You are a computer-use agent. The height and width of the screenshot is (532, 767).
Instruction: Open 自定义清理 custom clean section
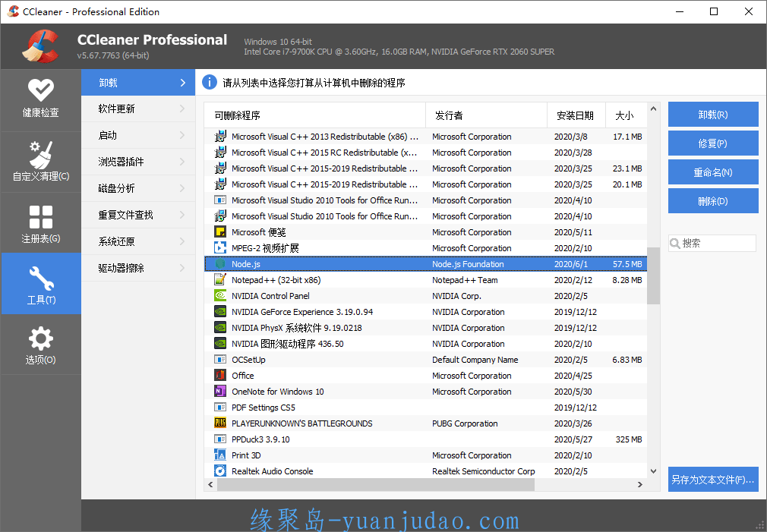tap(40, 162)
